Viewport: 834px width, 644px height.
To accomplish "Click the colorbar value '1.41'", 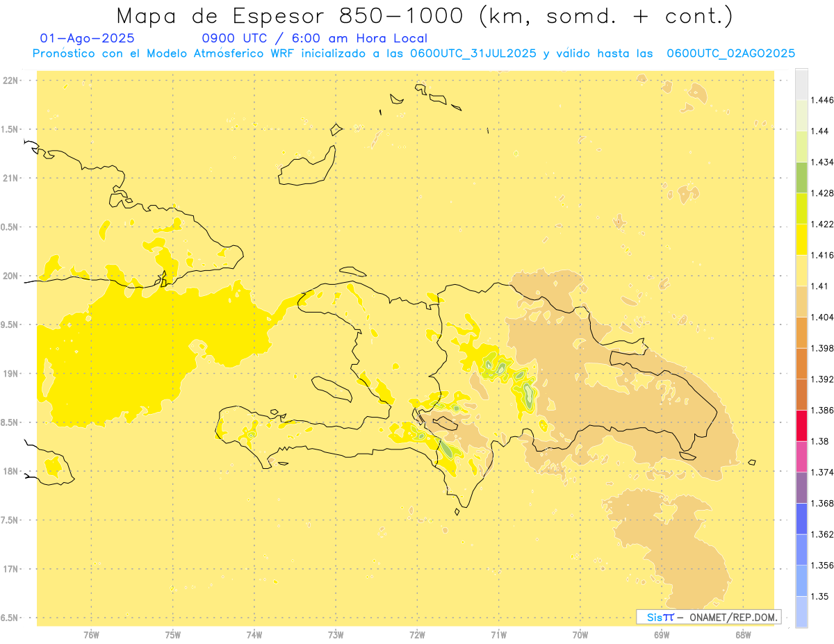I will pyautogui.click(x=819, y=286).
